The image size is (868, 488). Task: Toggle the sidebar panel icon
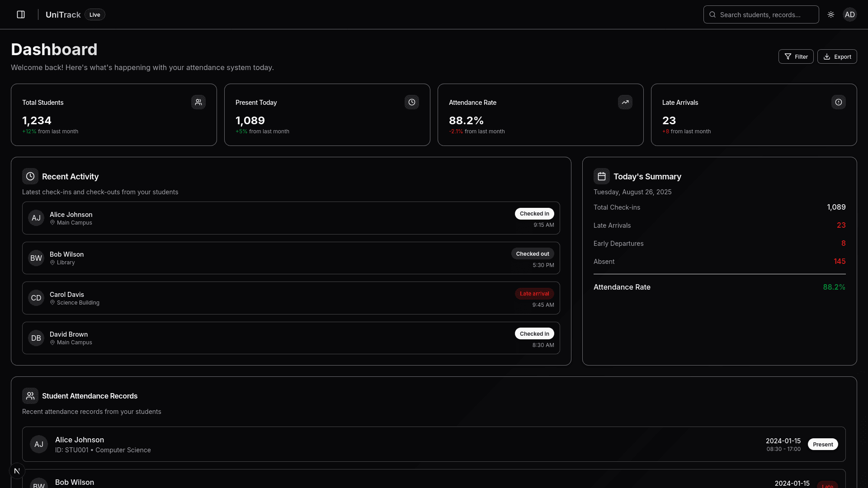pos(21,14)
